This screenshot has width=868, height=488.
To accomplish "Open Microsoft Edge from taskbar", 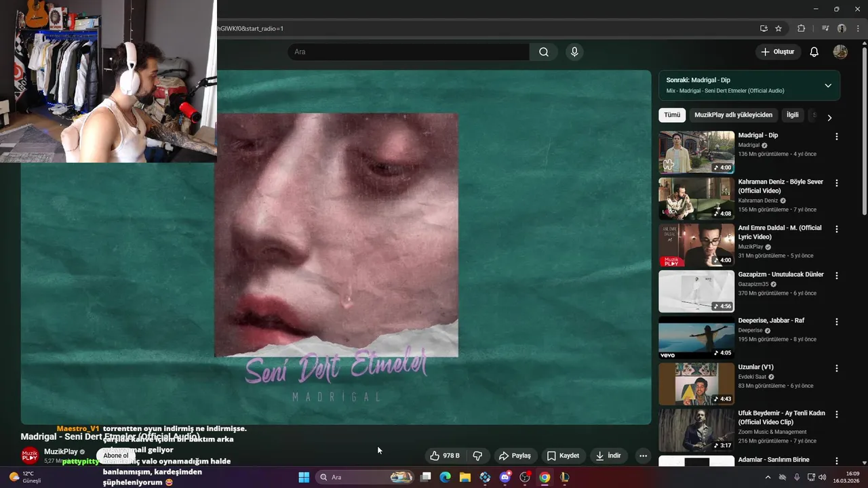I will pos(445,477).
